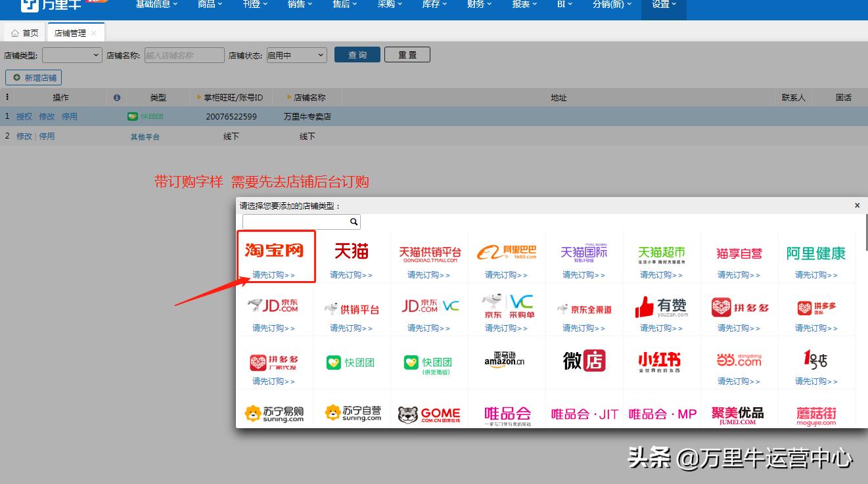The width and height of the screenshot is (868, 484).
Task: Choose the 苏宁易购 suning.com platform icon
Action: point(275,414)
